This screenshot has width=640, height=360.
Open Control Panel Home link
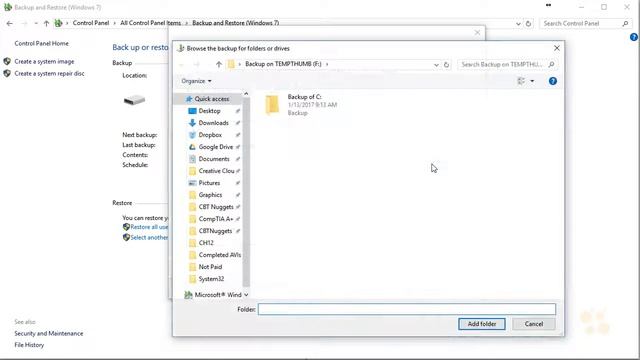tap(41, 43)
